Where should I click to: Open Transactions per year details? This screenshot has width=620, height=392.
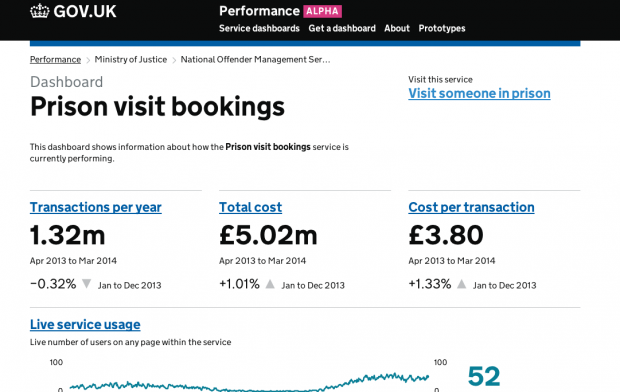point(96,207)
